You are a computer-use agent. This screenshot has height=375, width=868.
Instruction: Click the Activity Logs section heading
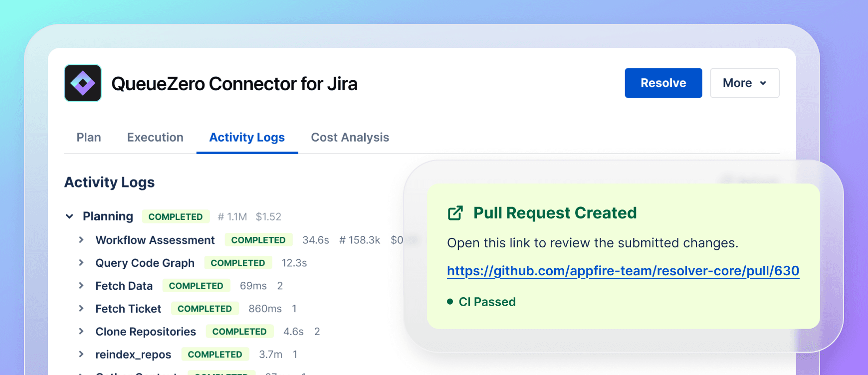(x=109, y=182)
